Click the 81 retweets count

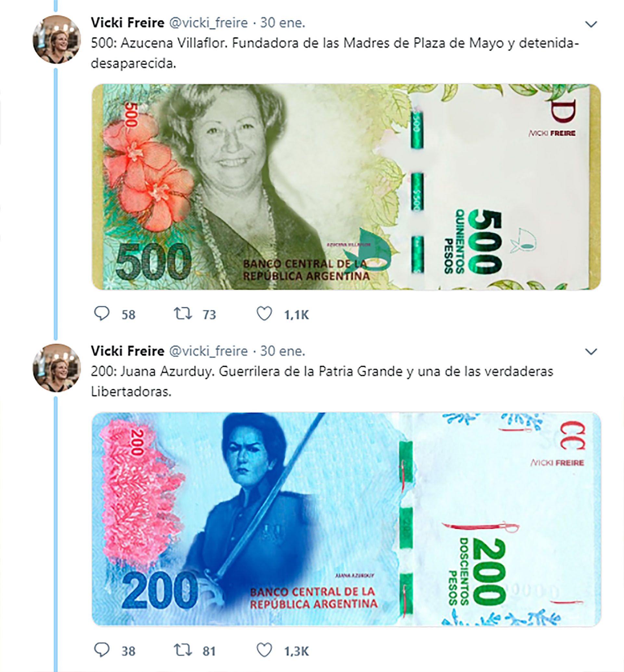pyautogui.click(x=209, y=651)
